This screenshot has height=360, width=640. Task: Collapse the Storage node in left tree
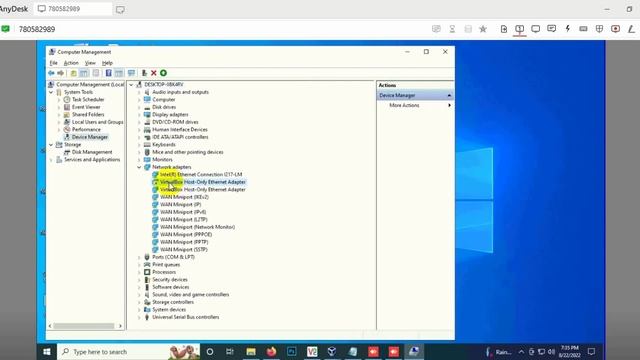pos(51,144)
